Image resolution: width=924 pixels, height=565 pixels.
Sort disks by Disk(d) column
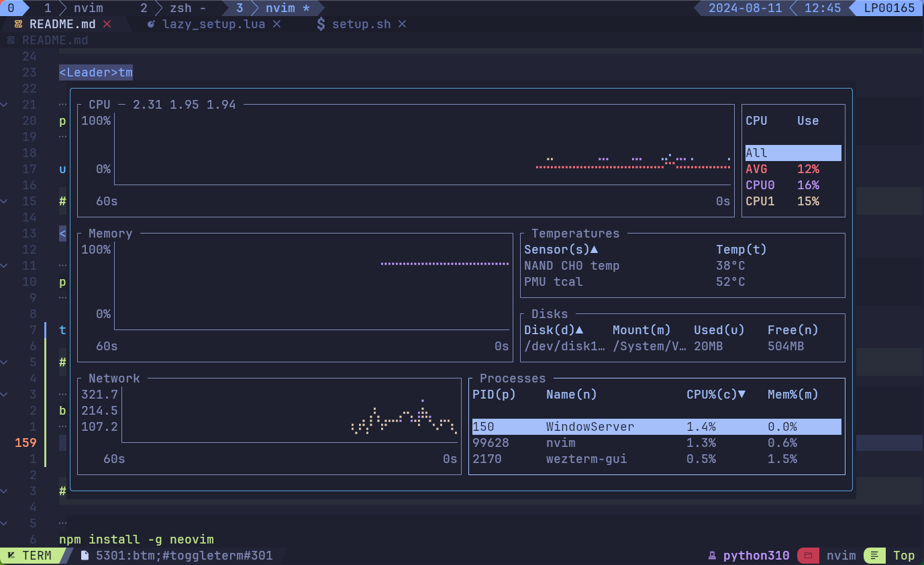pyautogui.click(x=554, y=330)
